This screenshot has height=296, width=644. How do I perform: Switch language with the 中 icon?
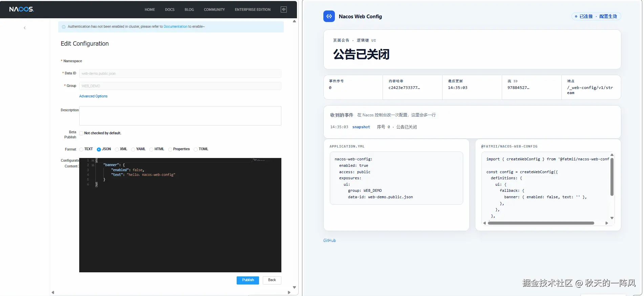point(284,9)
